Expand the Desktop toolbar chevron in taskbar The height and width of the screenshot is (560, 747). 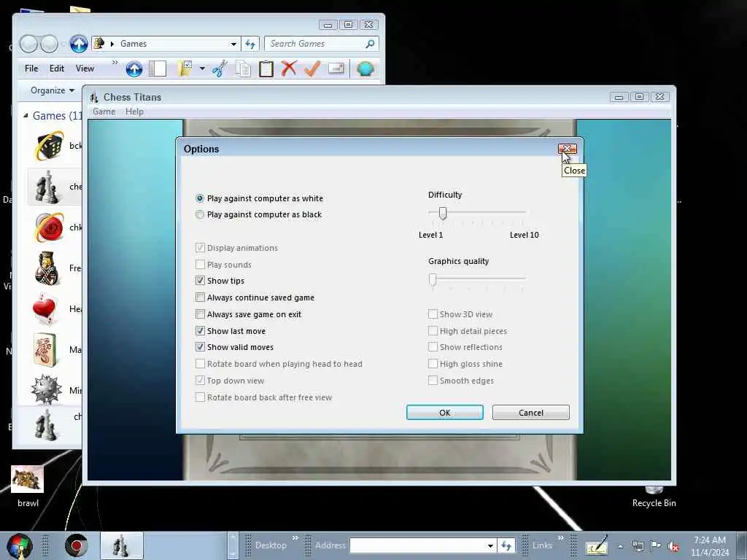tap(295, 538)
